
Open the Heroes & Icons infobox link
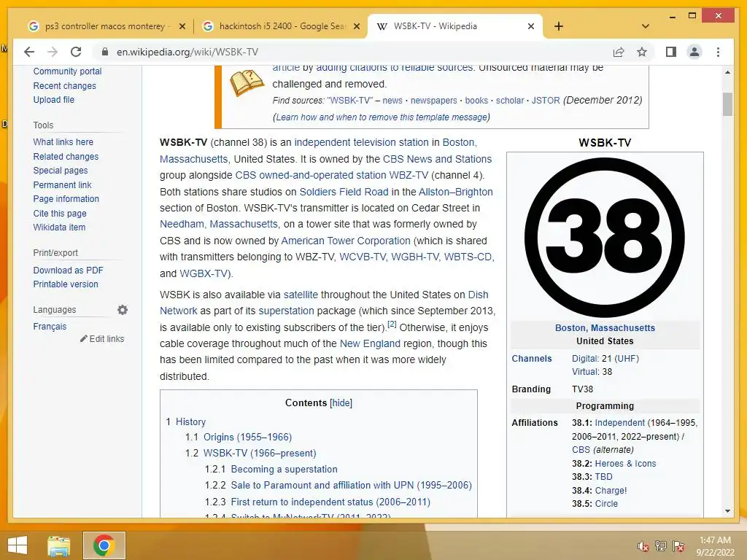[625, 464]
